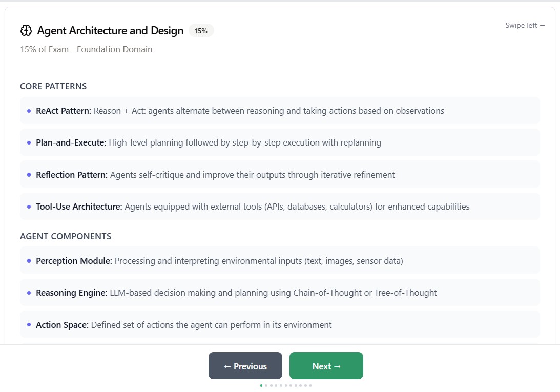Click the Core Patterns section heading
Image resolution: width=560 pixels, height=392 pixels.
point(53,86)
